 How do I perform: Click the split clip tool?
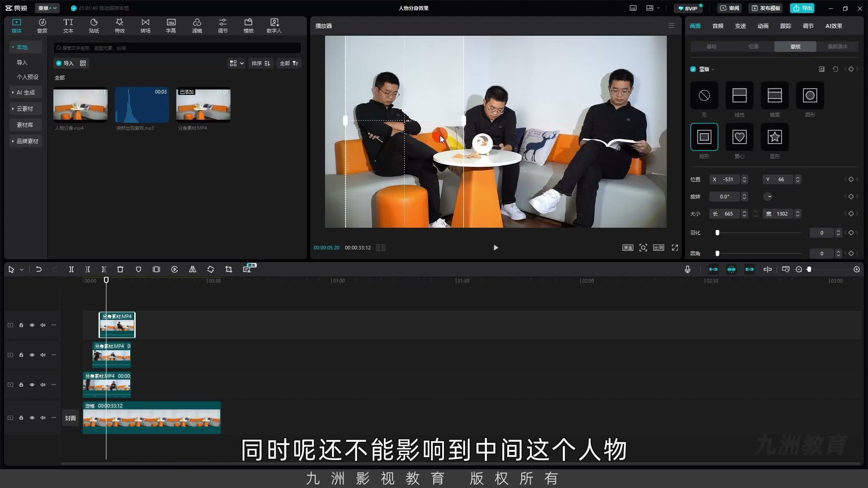71,269
